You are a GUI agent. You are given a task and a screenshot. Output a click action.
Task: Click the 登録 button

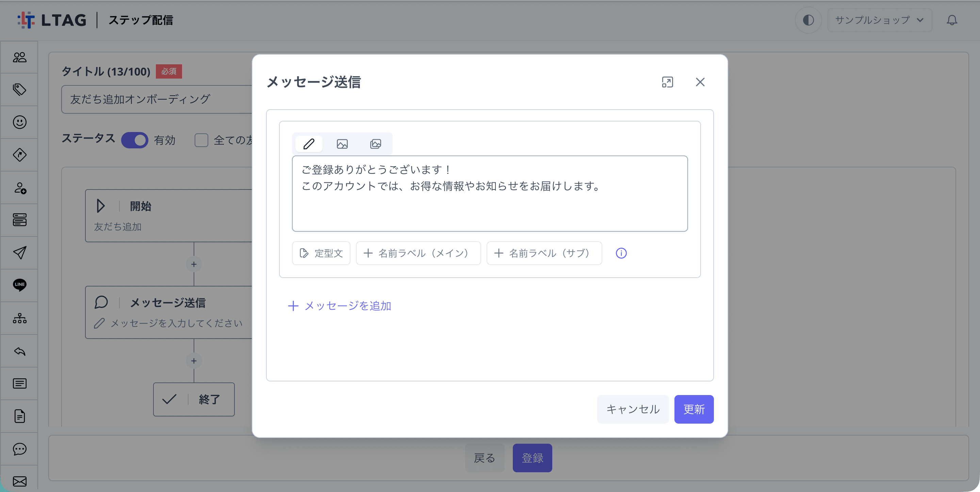[x=532, y=458]
